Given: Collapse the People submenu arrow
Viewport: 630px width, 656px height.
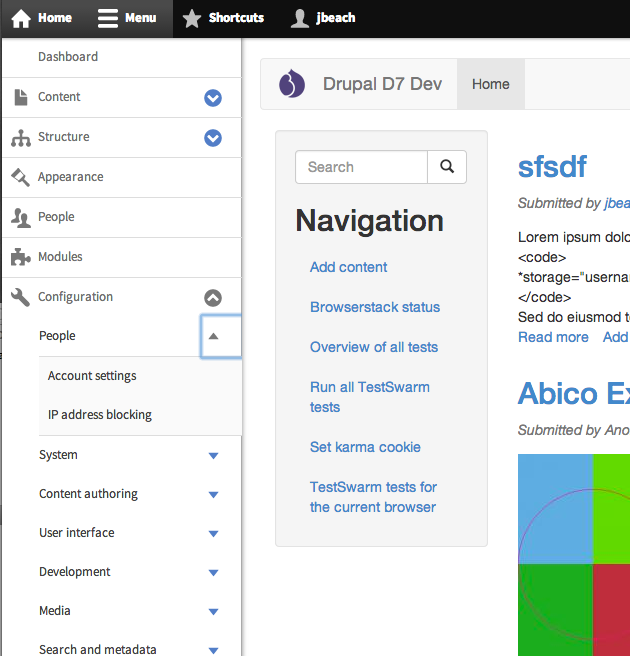Looking at the screenshot, I should point(213,337).
